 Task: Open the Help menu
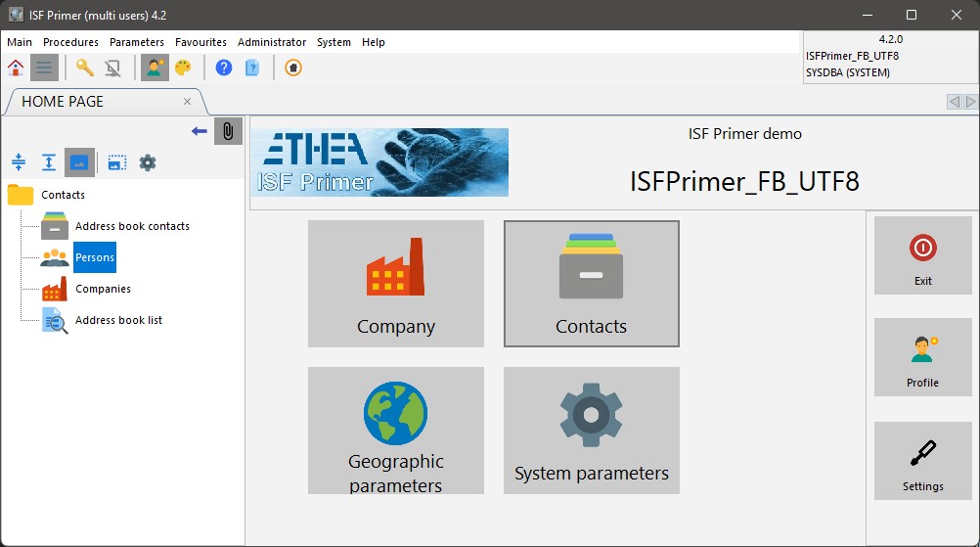pyautogui.click(x=374, y=42)
